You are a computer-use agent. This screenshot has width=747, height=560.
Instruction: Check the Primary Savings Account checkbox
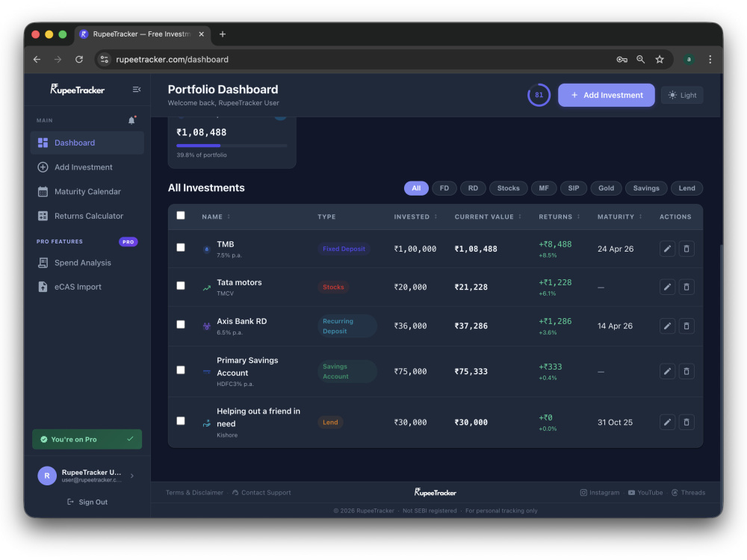[181, 370]
